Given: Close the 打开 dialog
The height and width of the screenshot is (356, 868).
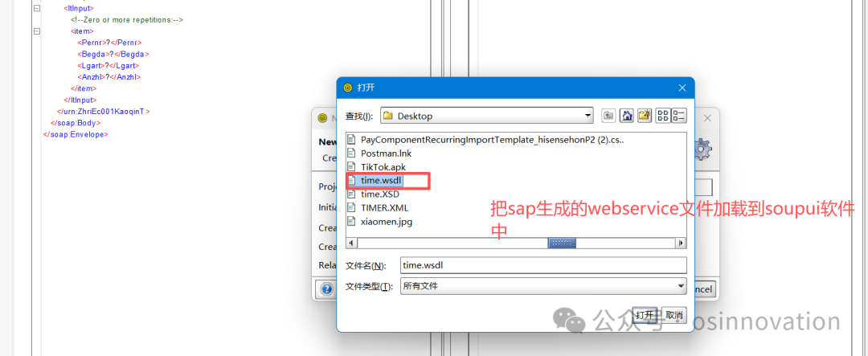Looking at the screenshot, I should coord(682,88).
